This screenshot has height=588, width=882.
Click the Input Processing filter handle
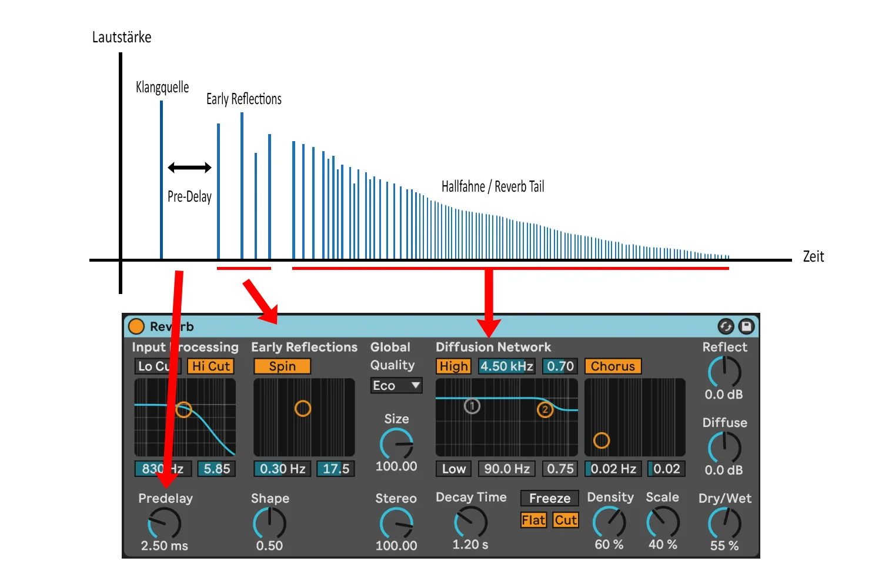(184, 409)
